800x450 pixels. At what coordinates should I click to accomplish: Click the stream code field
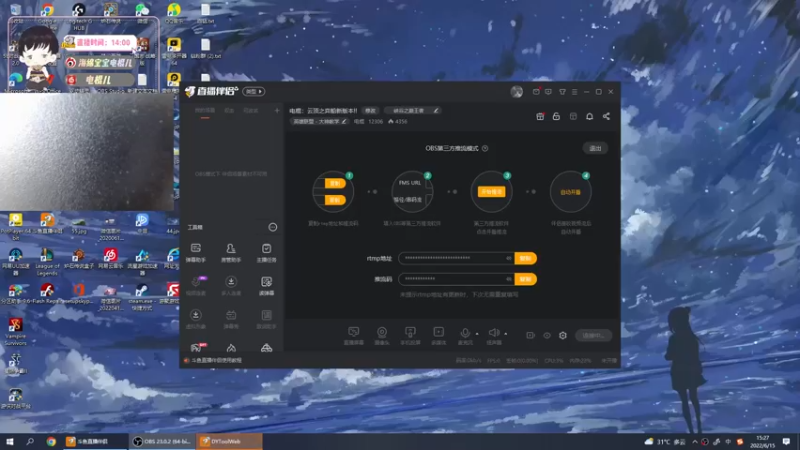click(x=456, y=279)
